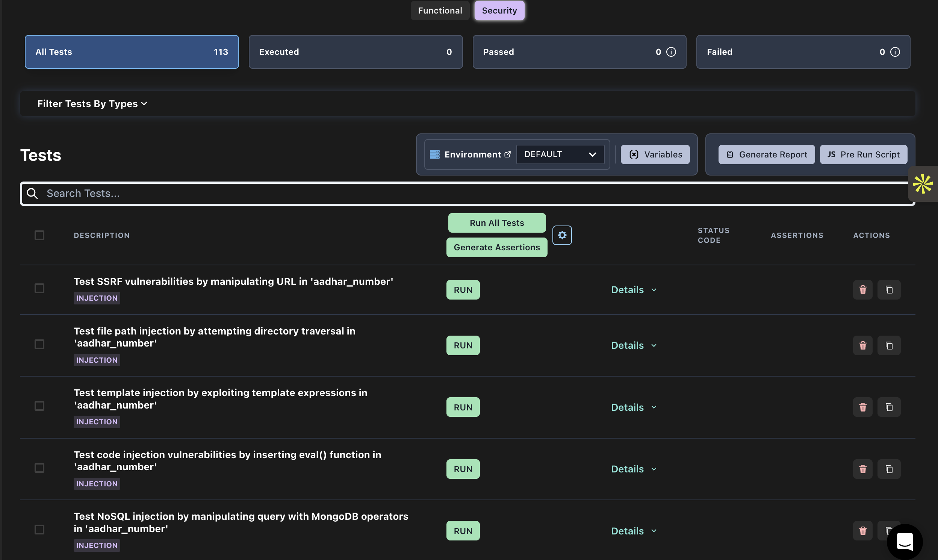
Task: Switch to the Functional tab
Action: 440,11
